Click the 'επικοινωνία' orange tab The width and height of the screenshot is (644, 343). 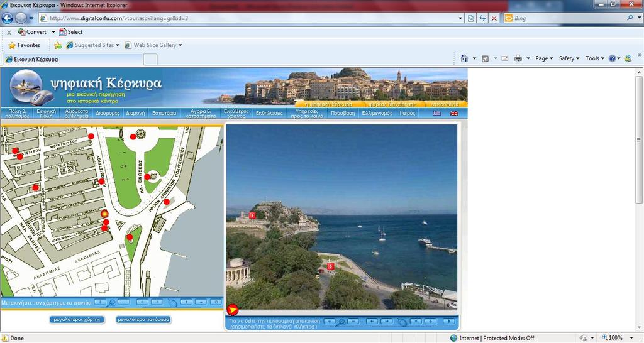pos(446,104)
